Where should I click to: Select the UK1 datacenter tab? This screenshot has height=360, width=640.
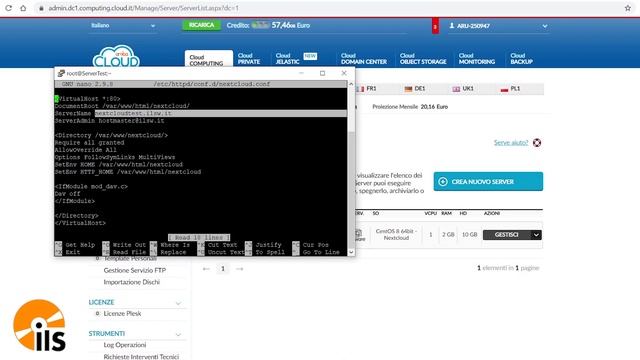coord(463,89)
